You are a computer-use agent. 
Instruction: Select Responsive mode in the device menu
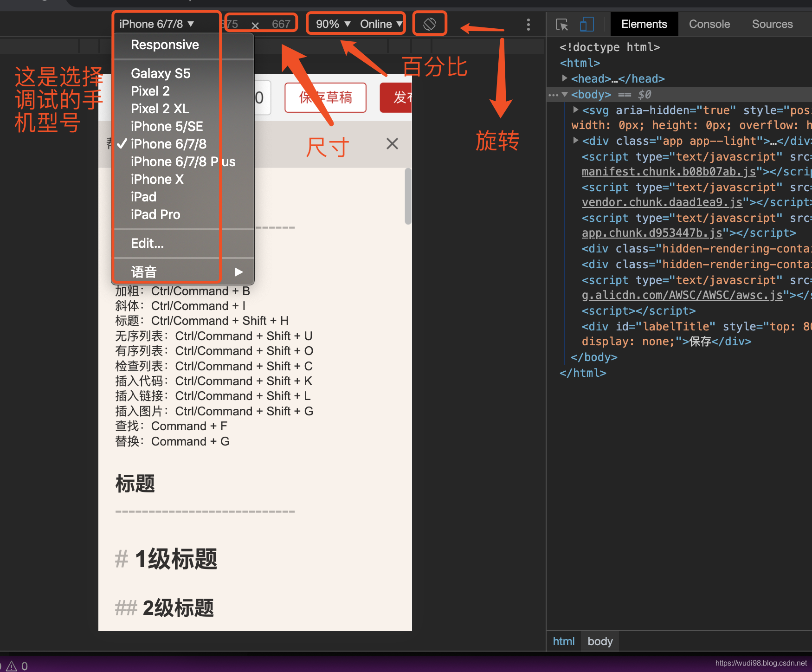[x=165, y=45]
